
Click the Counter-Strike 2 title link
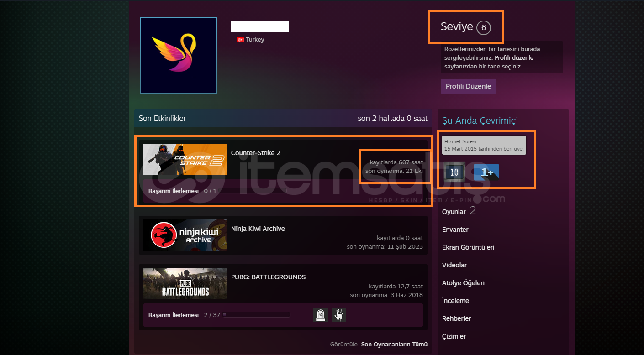256,153
